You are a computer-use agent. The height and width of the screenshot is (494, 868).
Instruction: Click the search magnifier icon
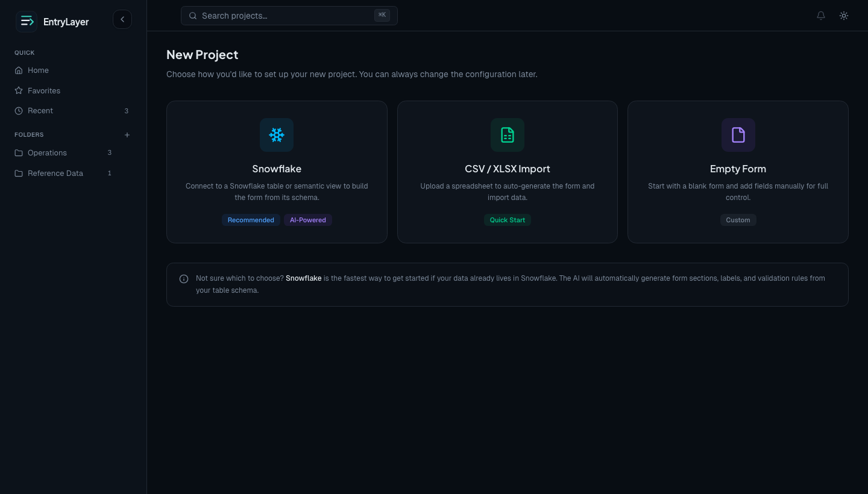(x=193, y=16)
